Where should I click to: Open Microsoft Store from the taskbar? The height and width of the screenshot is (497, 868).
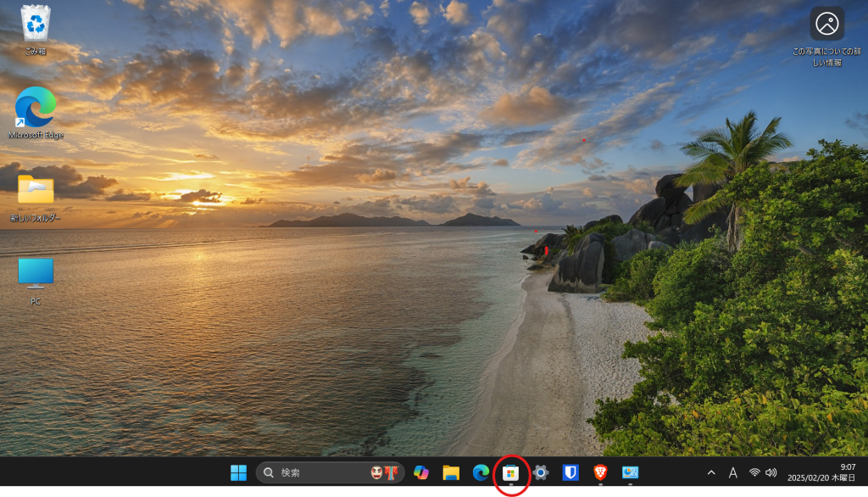click(510, 472)
